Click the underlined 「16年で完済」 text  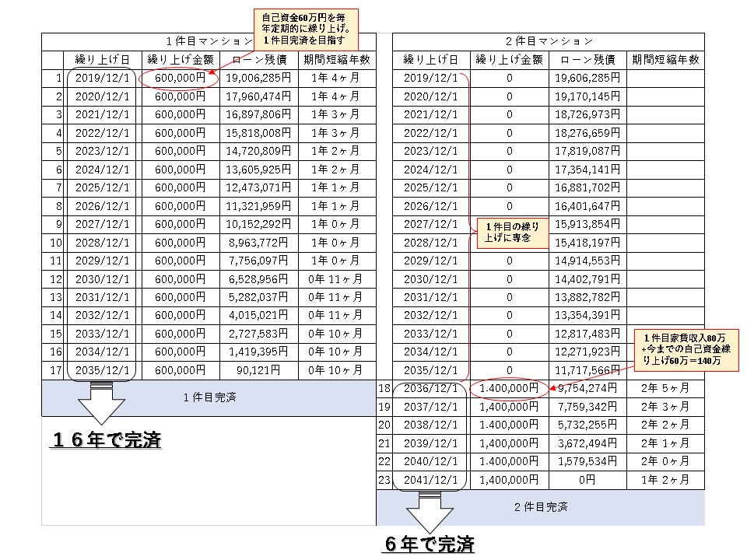tap(106, 439)
